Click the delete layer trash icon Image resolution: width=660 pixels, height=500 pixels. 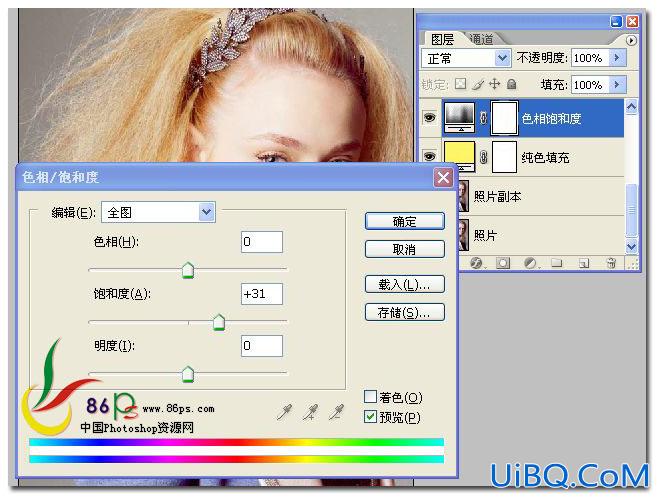pyautogui.click(x=611, y=263)
